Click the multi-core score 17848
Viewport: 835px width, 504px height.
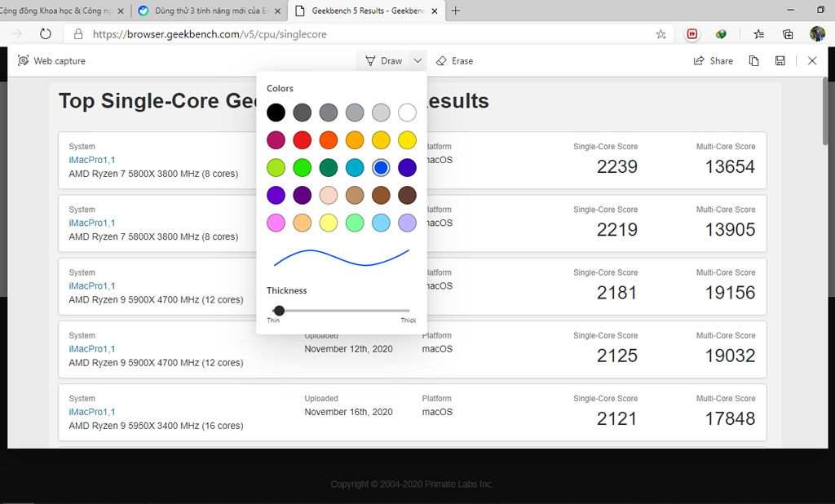730,418
